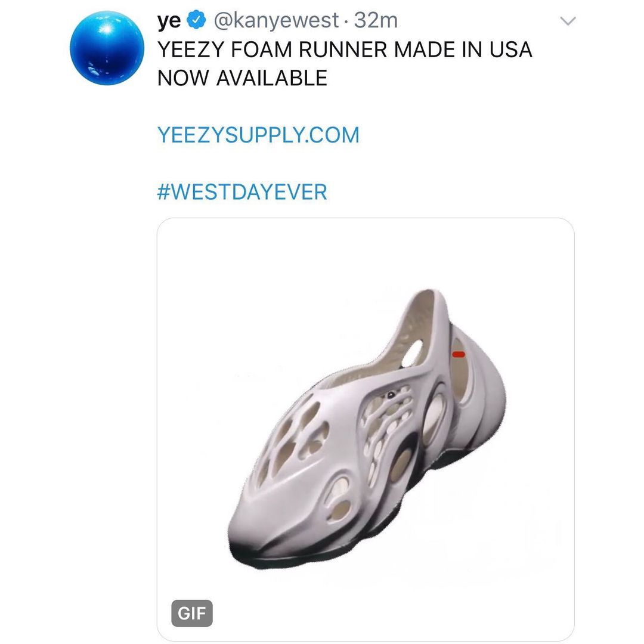The height and width of the screenshot is (644, 644).
Task: Click the "NOW AVAILABLE" text line
Action: coord(242,78)
